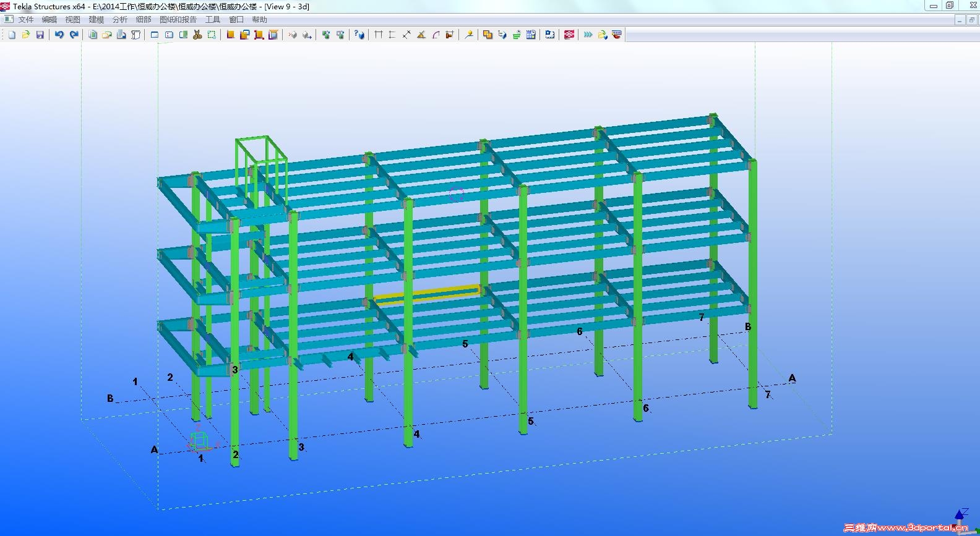The height and width of the screenshot is (536, 980).
Task: Click the scroll-shaped document icon
Action: point(135,35)
